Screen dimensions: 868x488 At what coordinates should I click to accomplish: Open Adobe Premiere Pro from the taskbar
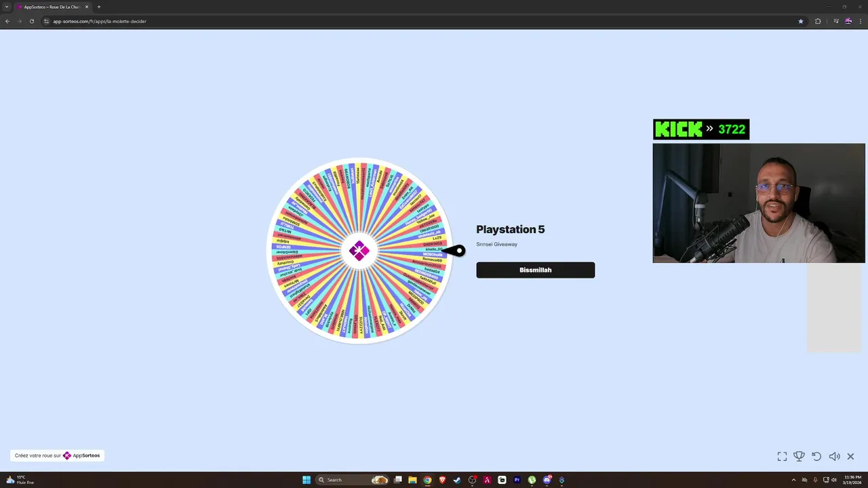[x=517, y=480]
